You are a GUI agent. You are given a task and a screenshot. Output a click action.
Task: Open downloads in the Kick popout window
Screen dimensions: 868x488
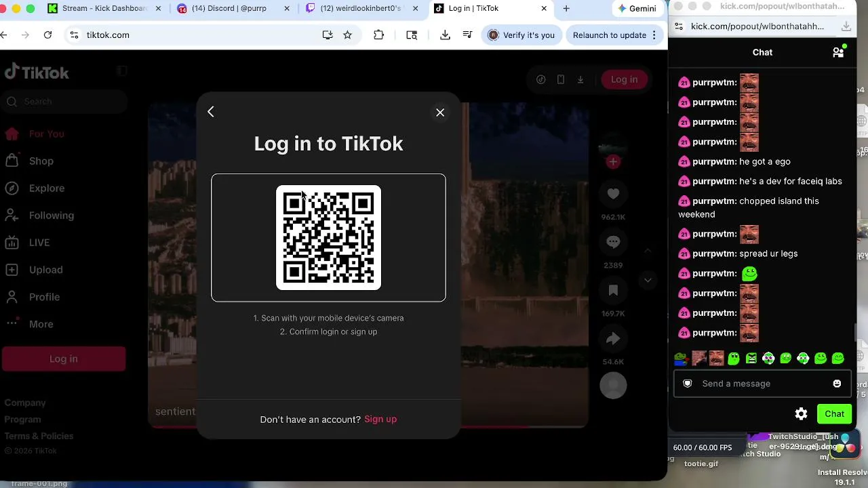click(846, 26)
